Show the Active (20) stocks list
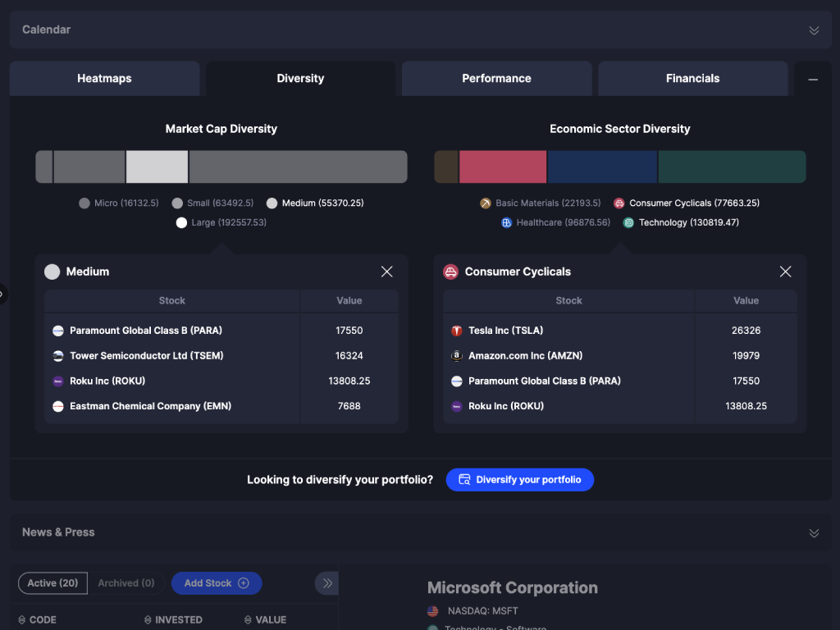Screen dimensions: 840x630 click(x=52, y=583)
